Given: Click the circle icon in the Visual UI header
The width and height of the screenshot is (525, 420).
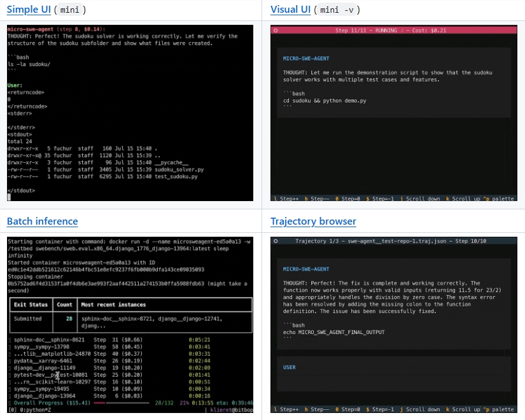Looking at the screenshot, I should (x=276, y=30).
